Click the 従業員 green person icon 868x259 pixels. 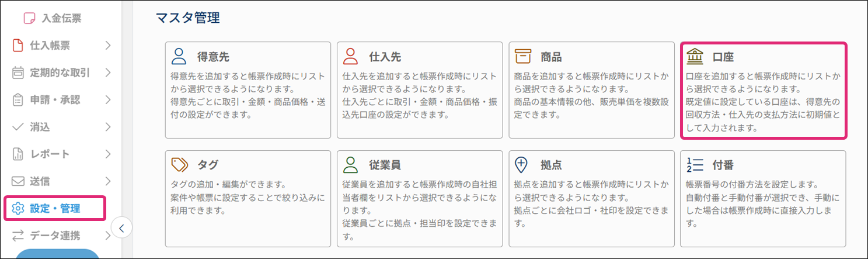click(x=350, y=165)
